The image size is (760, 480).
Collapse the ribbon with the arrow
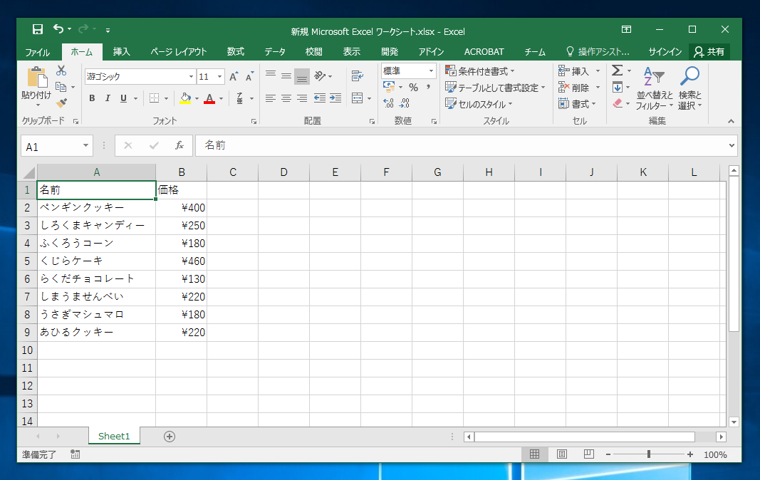(x=731, y=121)
